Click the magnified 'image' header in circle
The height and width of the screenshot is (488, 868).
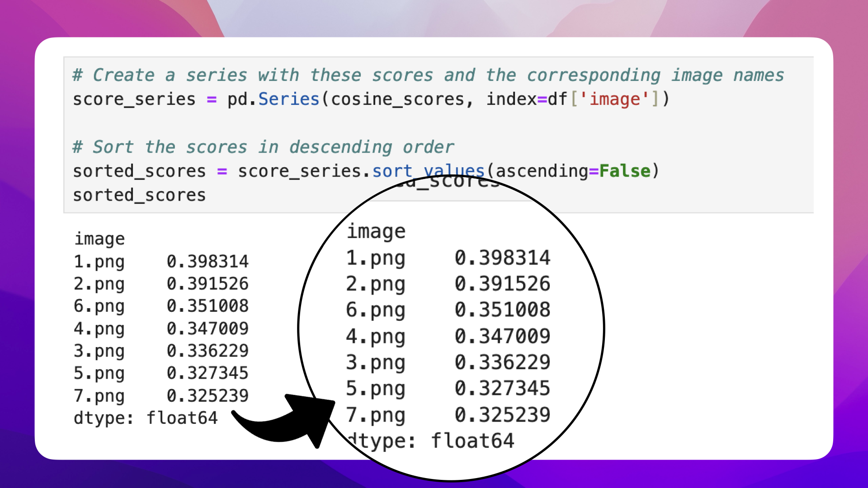[376, 231]
